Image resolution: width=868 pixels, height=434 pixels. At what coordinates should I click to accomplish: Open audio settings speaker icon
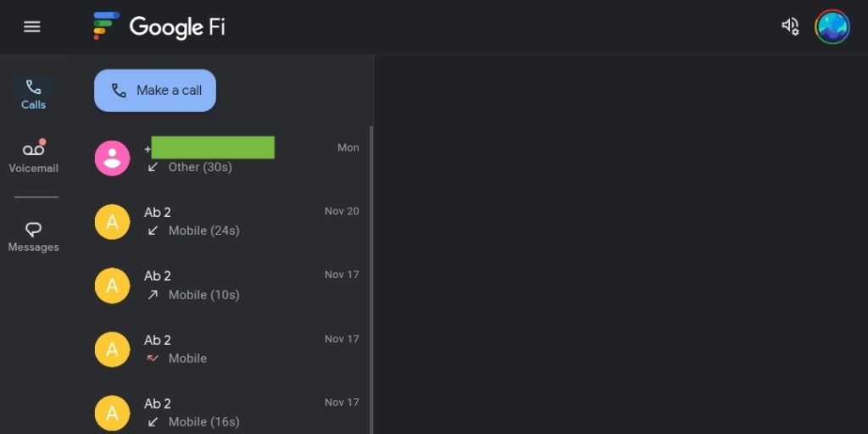(790, 27)
